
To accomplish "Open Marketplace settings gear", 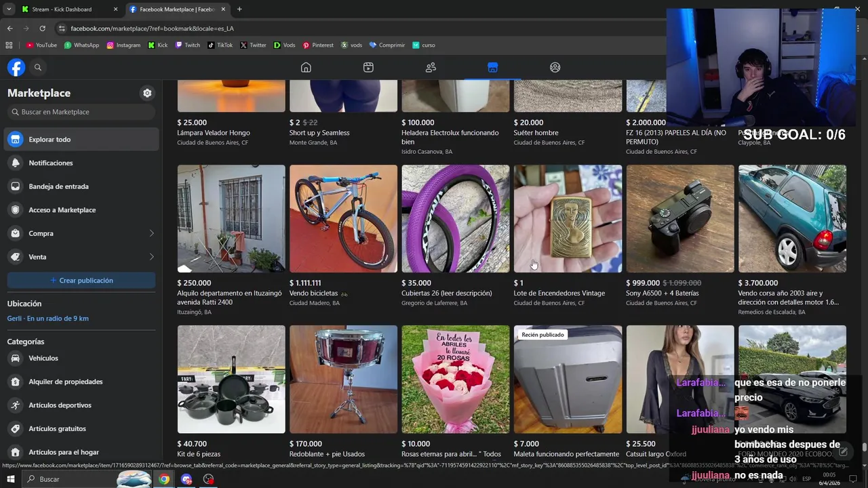I will tap(147, 93).
